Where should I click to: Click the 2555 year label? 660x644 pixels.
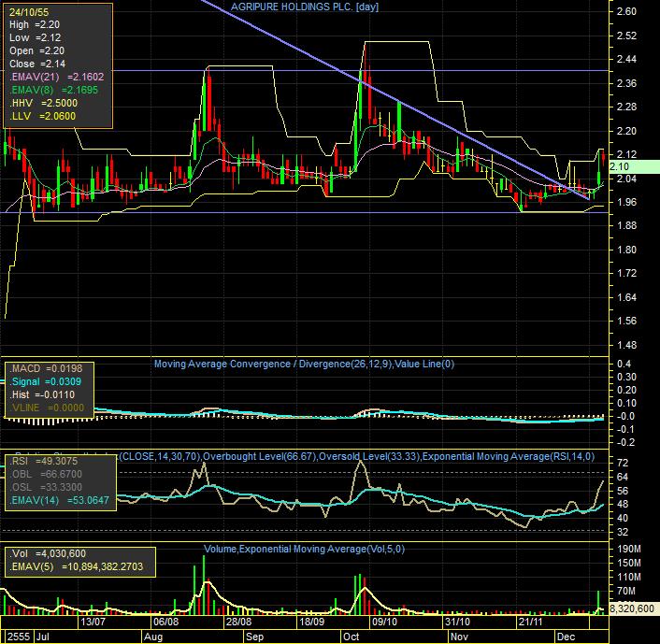pos(18,637)
